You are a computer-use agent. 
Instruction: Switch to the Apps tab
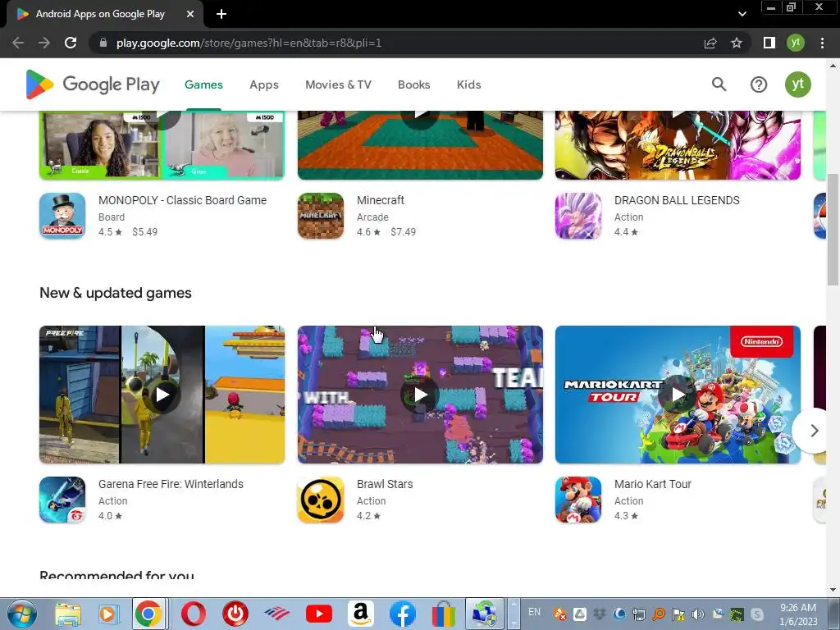click(264, 84)
